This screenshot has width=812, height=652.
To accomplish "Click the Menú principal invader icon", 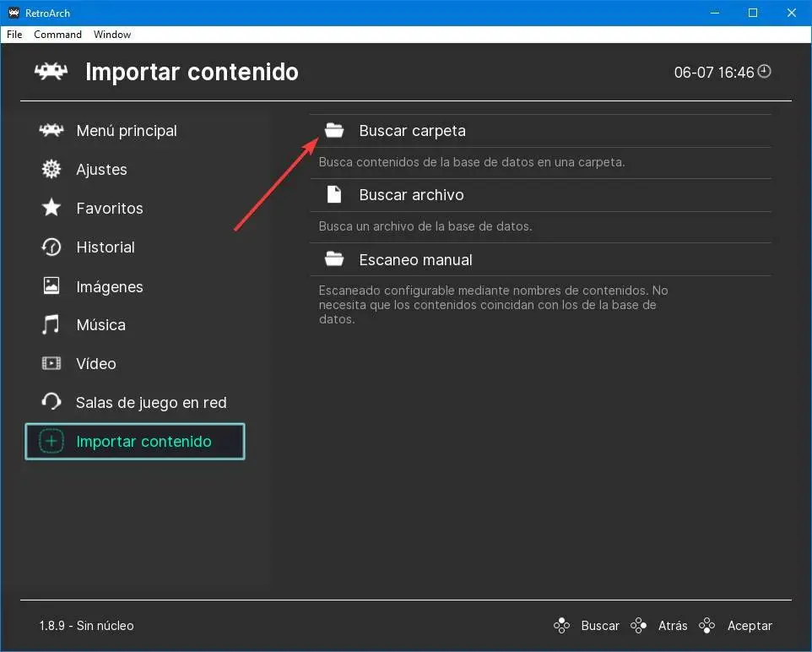I will point(51,130).
